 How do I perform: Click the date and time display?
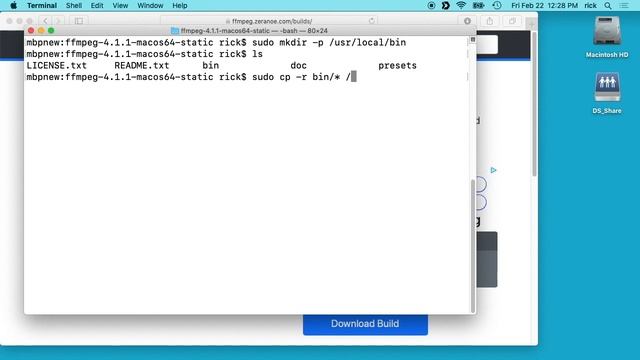click(544, 5)
